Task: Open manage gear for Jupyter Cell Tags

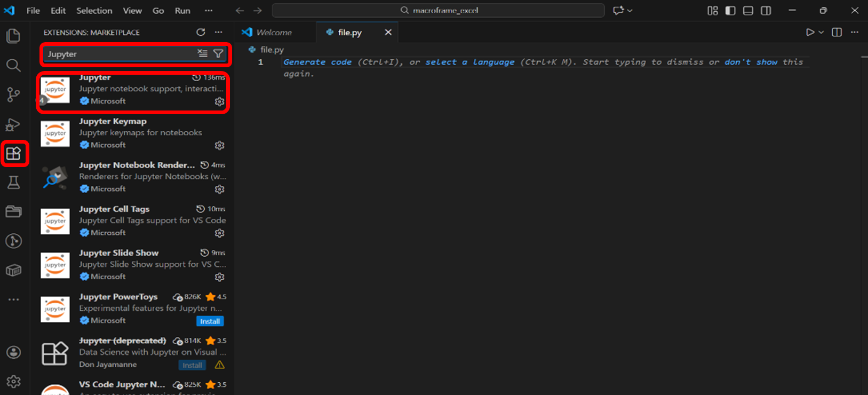Action: [219, 233]
